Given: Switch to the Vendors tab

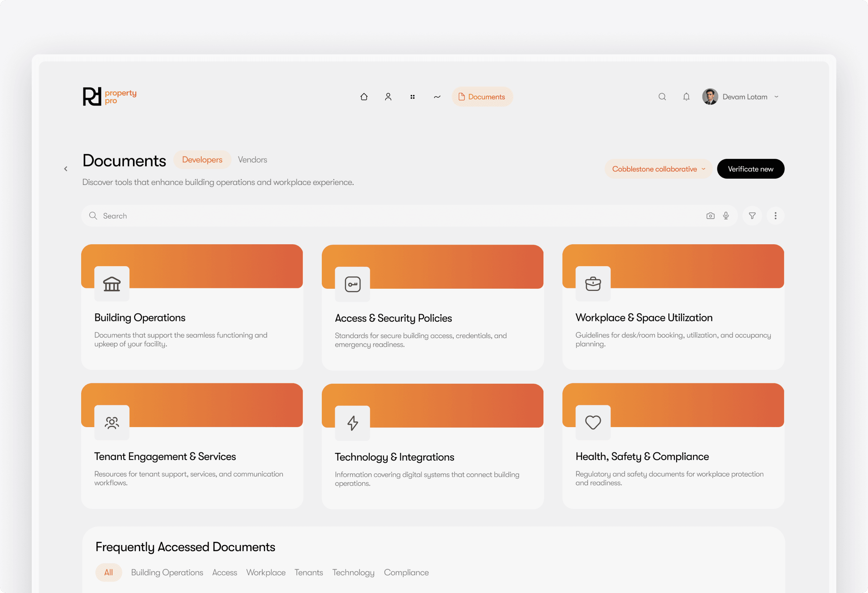Looking at the screenshot, I should click(253, 160).
